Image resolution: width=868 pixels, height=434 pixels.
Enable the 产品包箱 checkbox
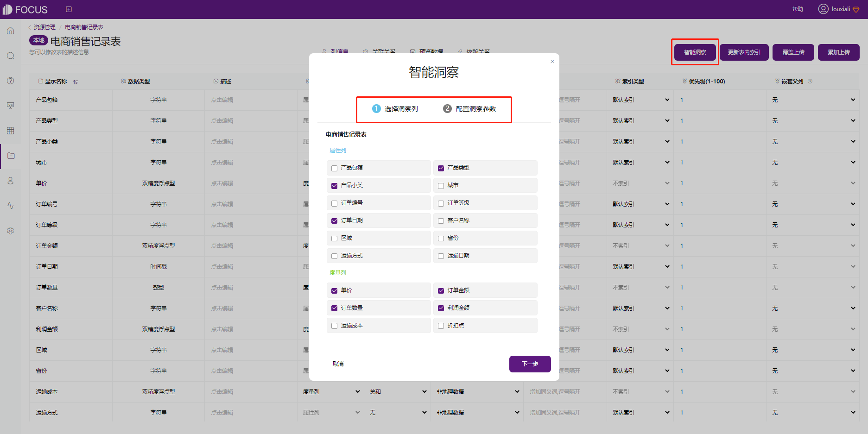click(x=334, y=168)
